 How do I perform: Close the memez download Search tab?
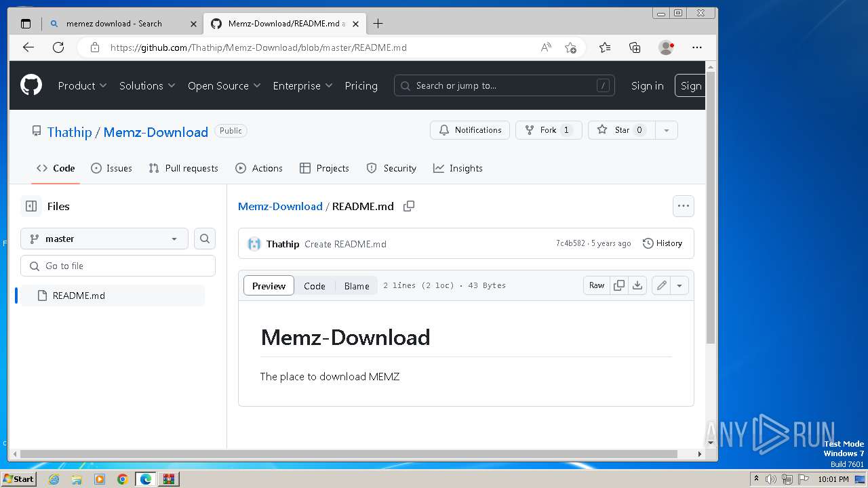click(193, 24)
